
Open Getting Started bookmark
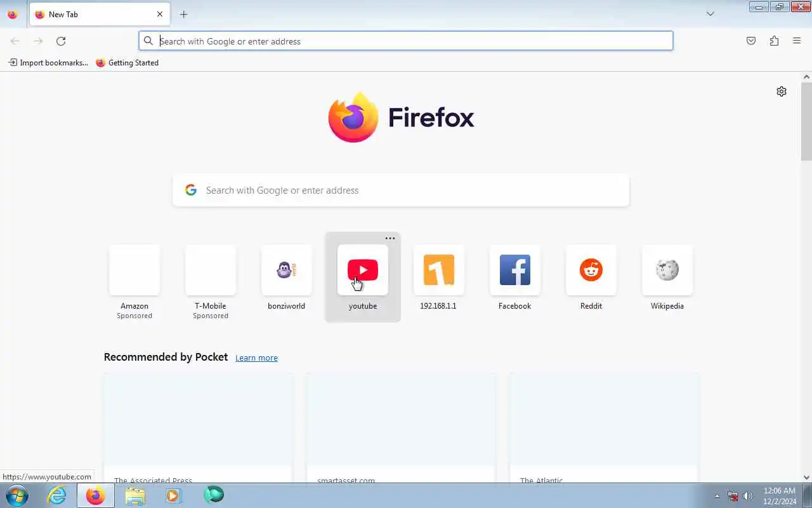coord(127,63)
